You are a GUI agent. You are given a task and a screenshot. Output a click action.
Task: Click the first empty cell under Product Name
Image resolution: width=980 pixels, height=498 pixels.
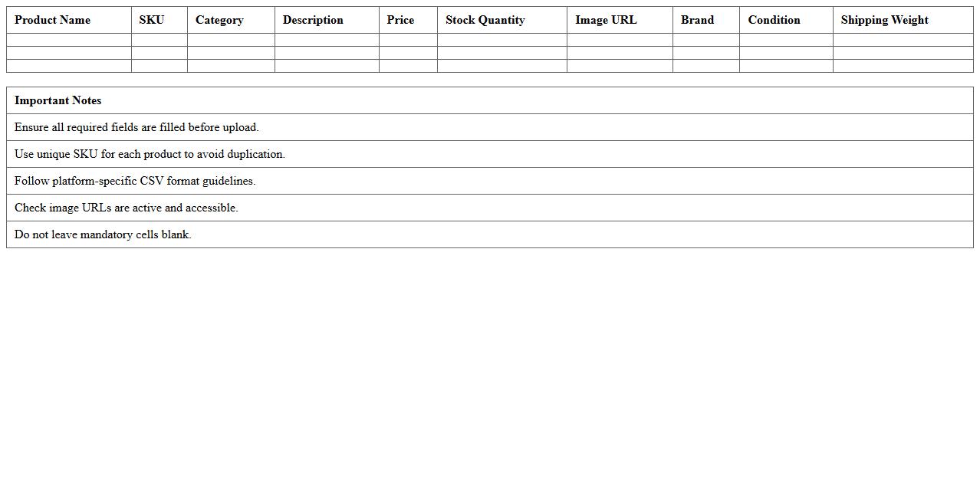(69, 40)
